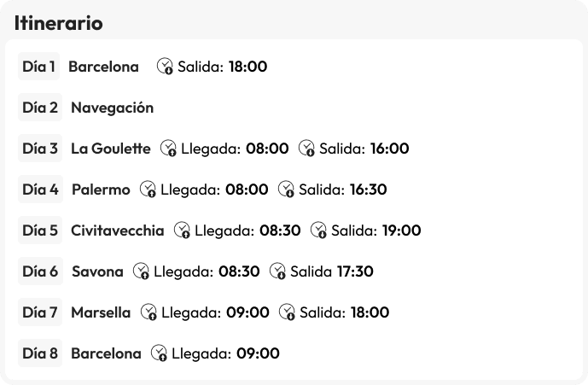
Task: Click Civitavecchia departure clock icon
Action: tap(319, 230)
